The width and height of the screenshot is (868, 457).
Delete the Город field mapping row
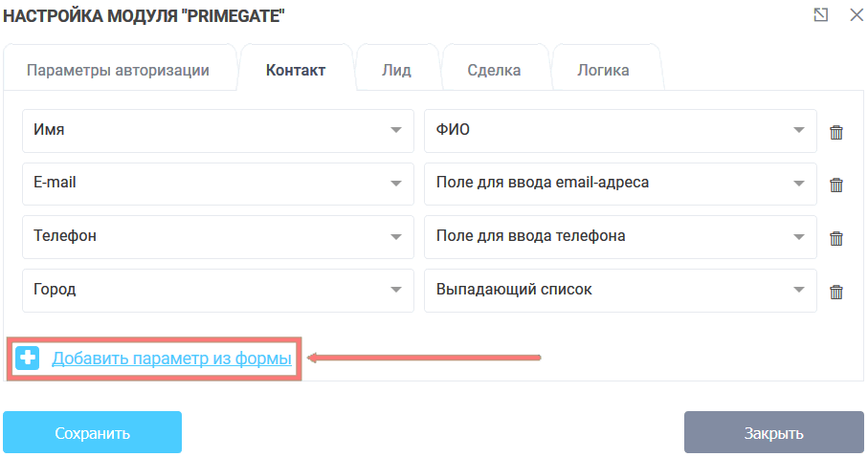tap(835, 292)
